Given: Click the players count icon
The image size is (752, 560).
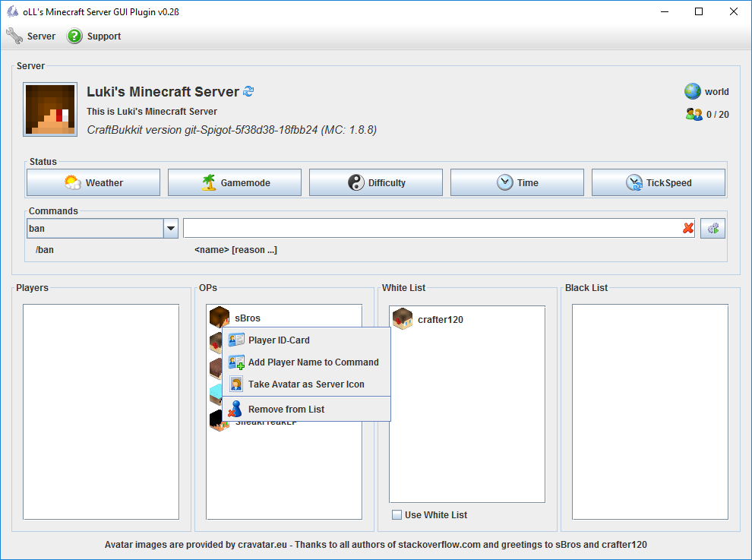Looking at the screenshot, I should point(694,114).
